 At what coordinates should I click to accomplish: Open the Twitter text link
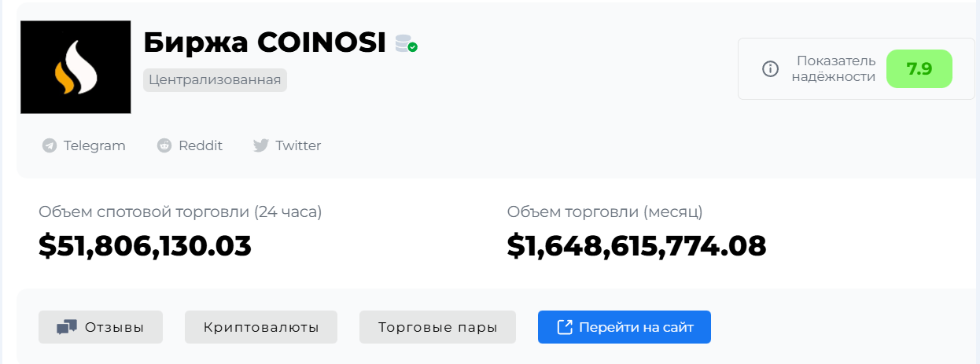coord(298,145)
